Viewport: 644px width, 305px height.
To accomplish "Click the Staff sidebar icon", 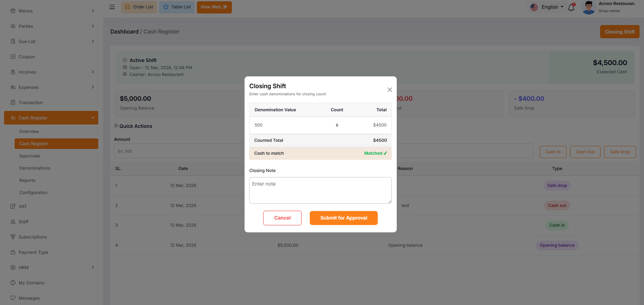I will 13,222.
